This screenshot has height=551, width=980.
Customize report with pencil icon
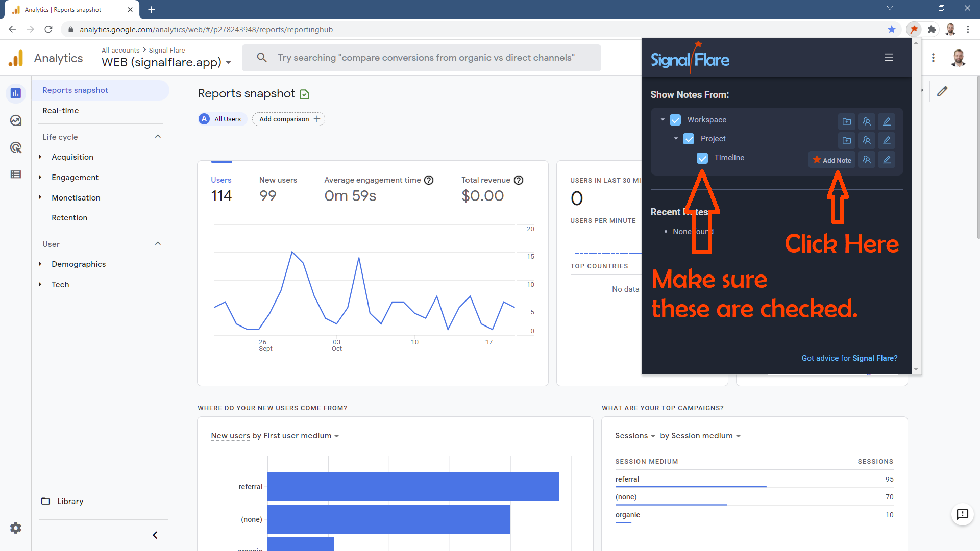(x=942, y=91)
